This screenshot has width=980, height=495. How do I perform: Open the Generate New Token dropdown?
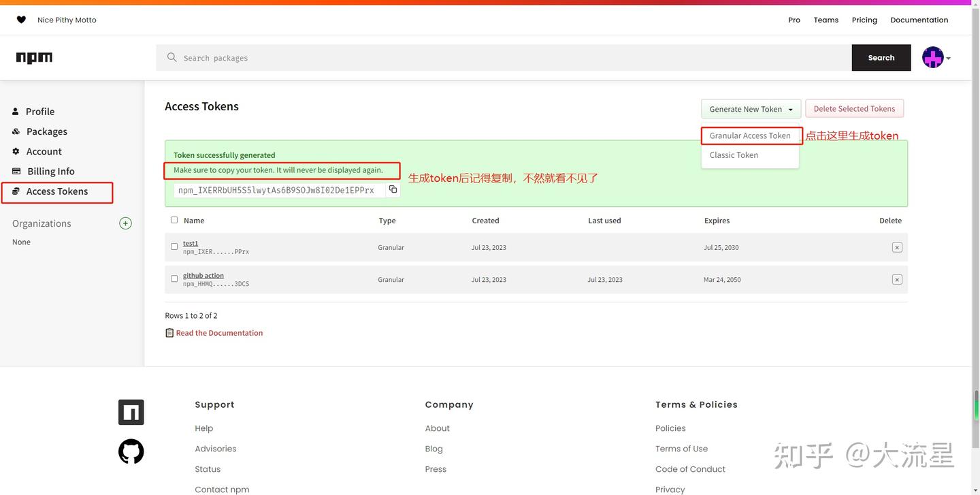tap(751, 108)
